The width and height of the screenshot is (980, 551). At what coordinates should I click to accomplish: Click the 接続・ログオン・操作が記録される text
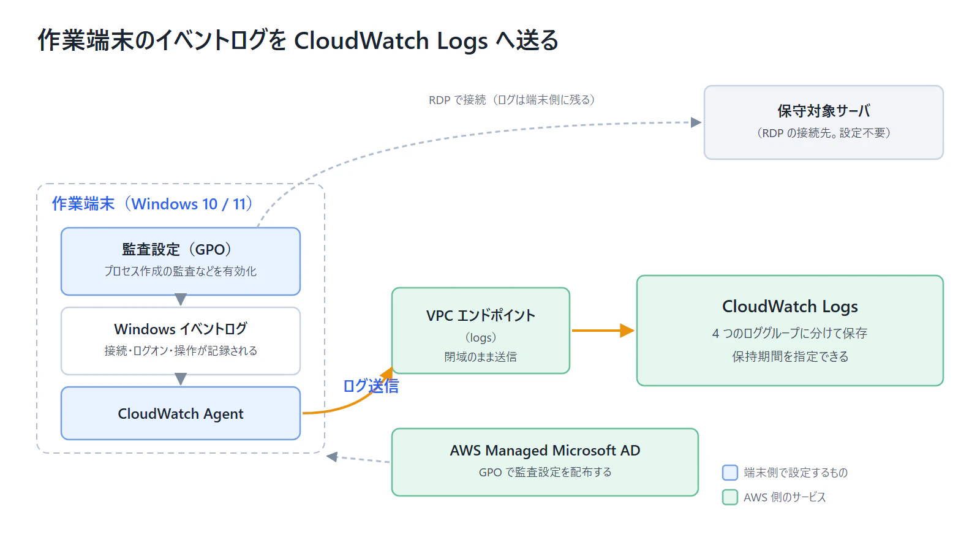coord(181,351)
